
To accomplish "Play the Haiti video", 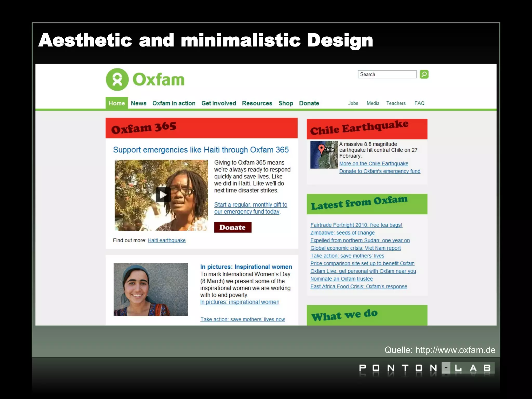I will tap(163, 195).
